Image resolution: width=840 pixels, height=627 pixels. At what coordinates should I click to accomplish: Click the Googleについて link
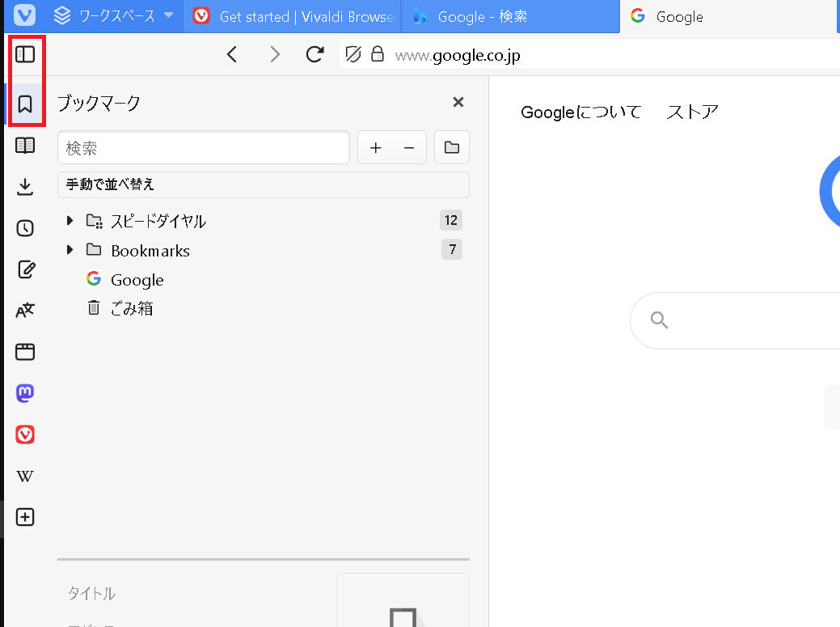pos(580,112)
